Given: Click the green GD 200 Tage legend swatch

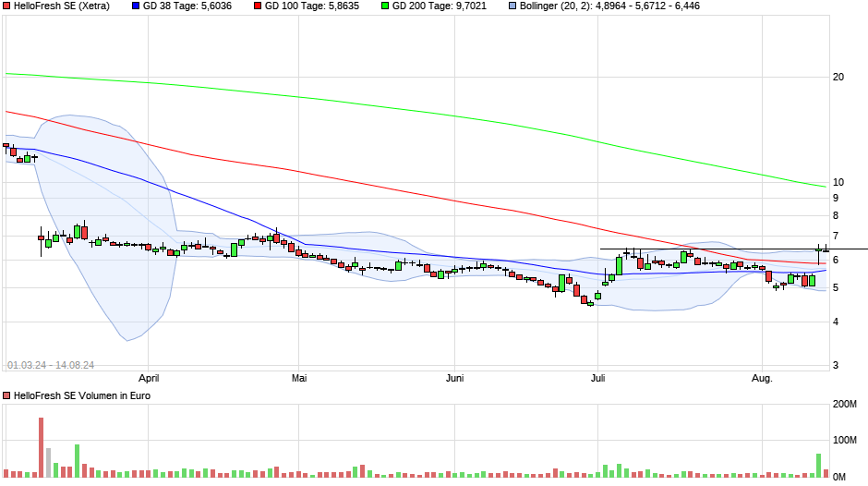Looking at the screenshot, I should [x=385, y=6].
